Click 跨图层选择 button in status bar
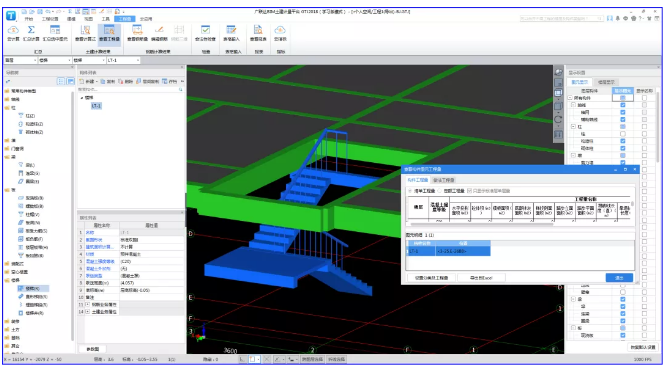Screen dimensions: 666x367 tap(313, 359)
